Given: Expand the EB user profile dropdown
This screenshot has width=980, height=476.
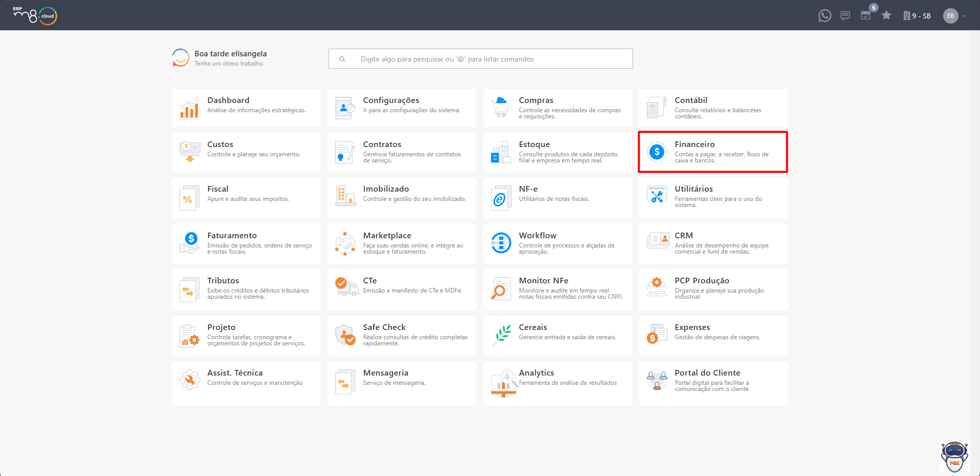Looking at the screenshot, I should [x=964, y=16].
